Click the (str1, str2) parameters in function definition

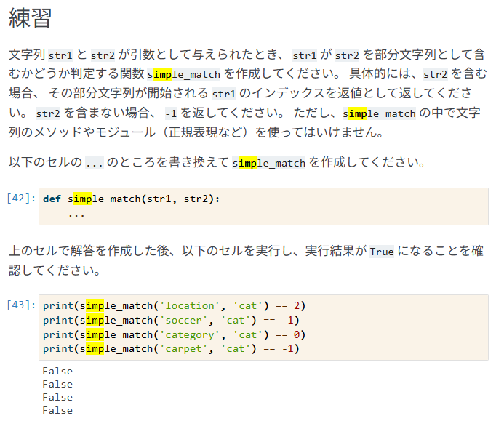(180, 199)
